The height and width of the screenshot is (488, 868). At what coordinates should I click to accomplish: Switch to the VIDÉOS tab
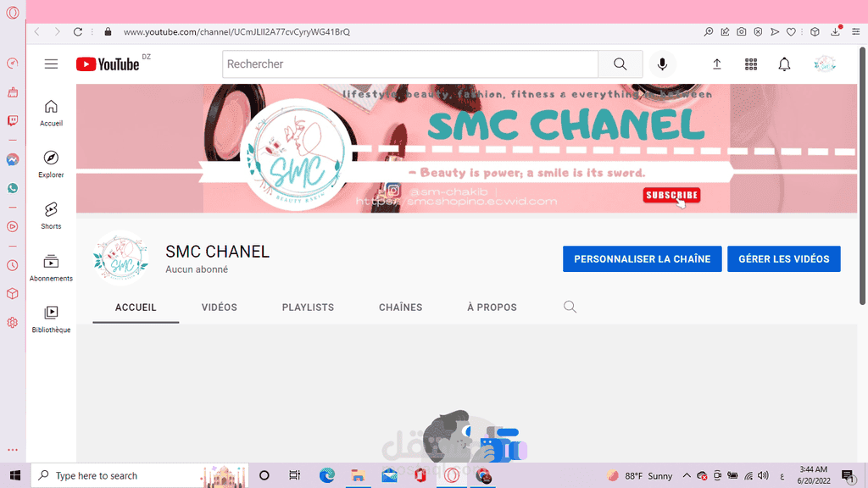coord(220,307)
